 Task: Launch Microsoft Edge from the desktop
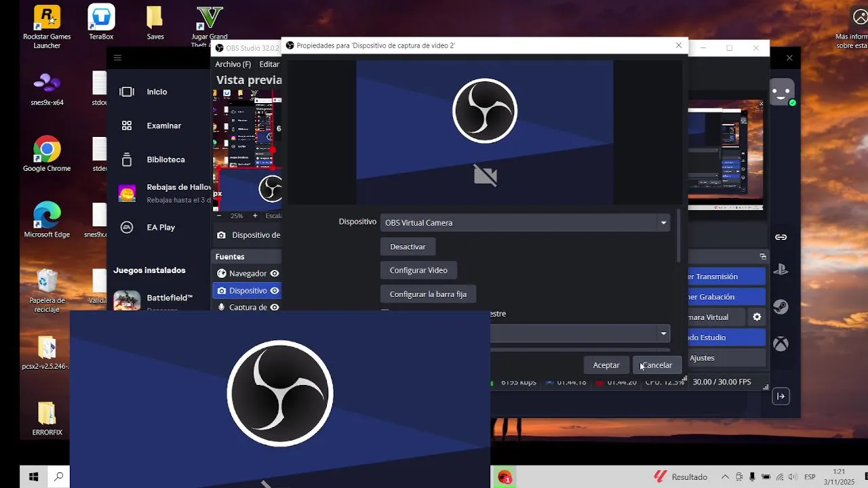47,220
